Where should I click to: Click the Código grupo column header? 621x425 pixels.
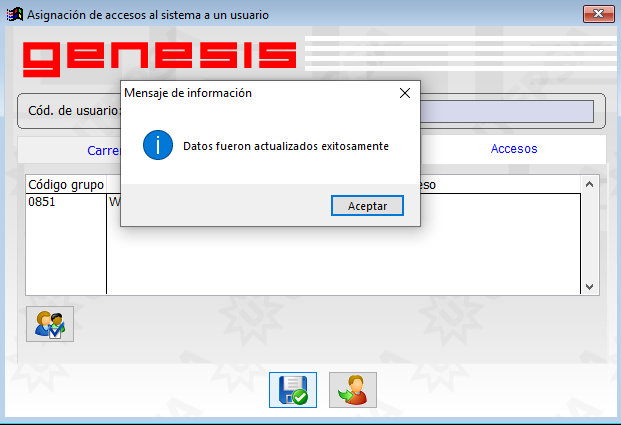point(66,185)
